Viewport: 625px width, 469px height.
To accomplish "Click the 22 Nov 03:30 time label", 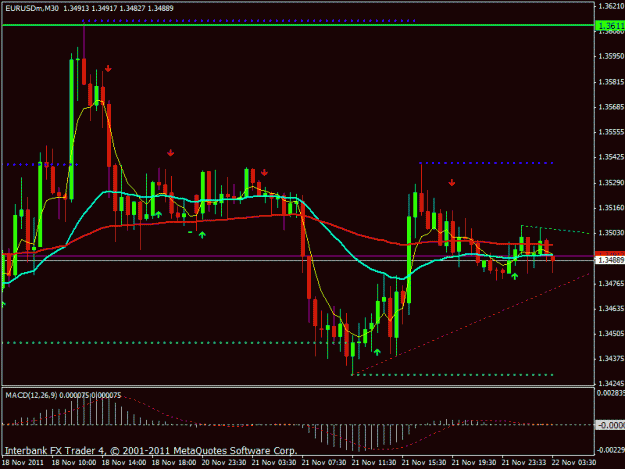I will click(x=574, y=463).
